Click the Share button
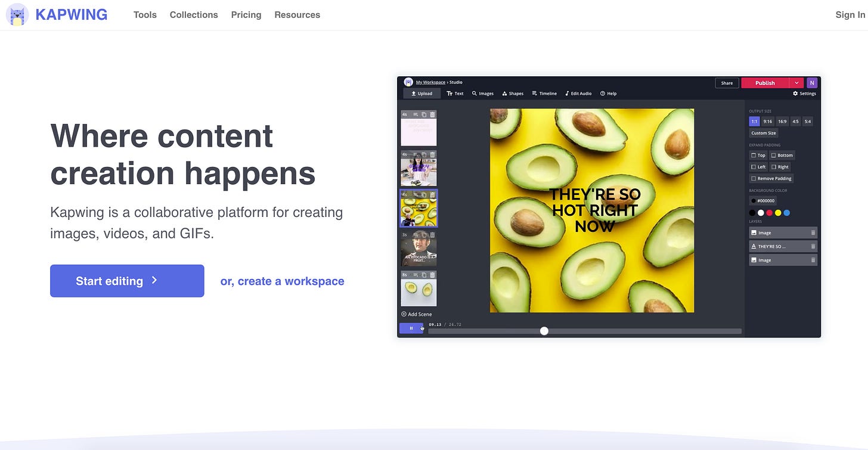The width and height of the screenshot is (868, 450). click(x=727, y=83)
